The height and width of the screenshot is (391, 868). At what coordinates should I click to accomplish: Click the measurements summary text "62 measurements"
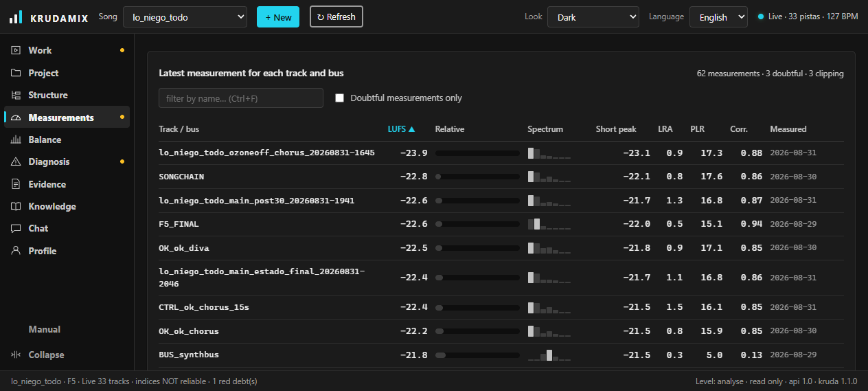[728, 74]
